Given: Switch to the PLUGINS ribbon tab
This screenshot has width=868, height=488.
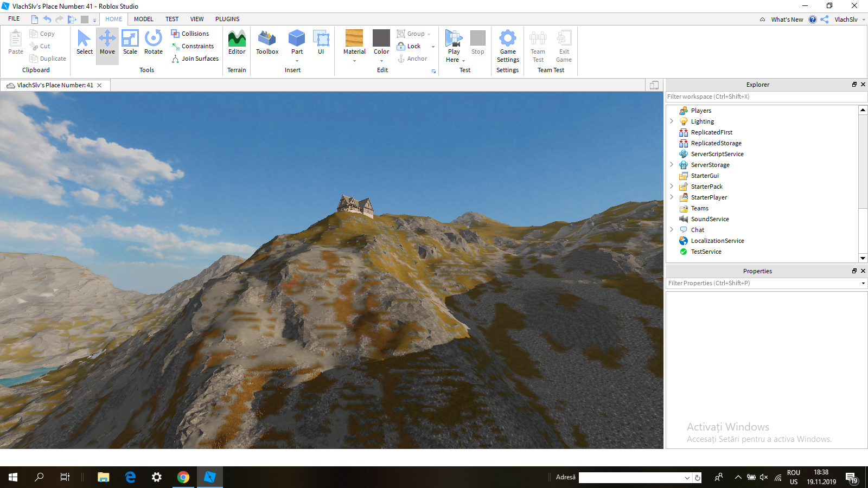Looking at the screenshot, I should pyautogui.click(x=227, y=19).
